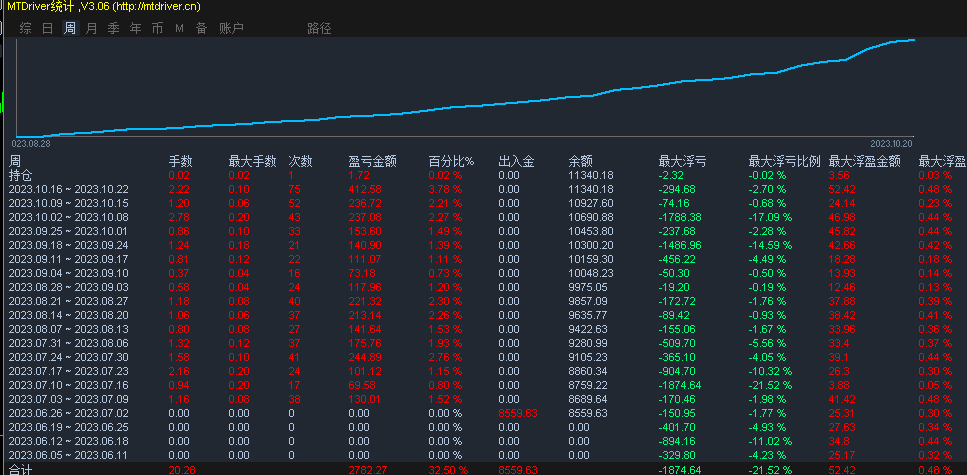Click trade count 75
The width and height of the screenshot is (967, 475).
point(295,189)
